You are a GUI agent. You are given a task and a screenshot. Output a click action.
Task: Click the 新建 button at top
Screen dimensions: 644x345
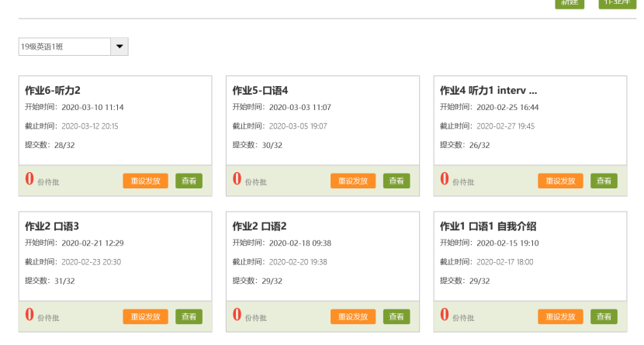tap(570, 3)
